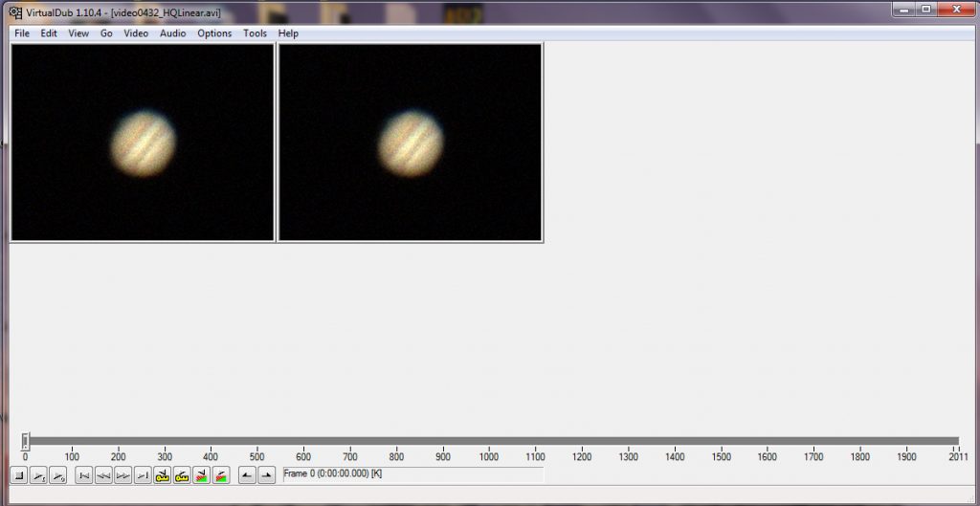Click the final frame label 2011
Image resolution: width=980 pixels, height=506 pixels.
click(957, 456)
